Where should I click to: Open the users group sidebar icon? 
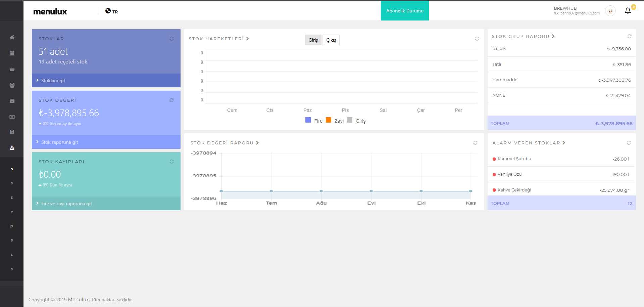[12, 85]
